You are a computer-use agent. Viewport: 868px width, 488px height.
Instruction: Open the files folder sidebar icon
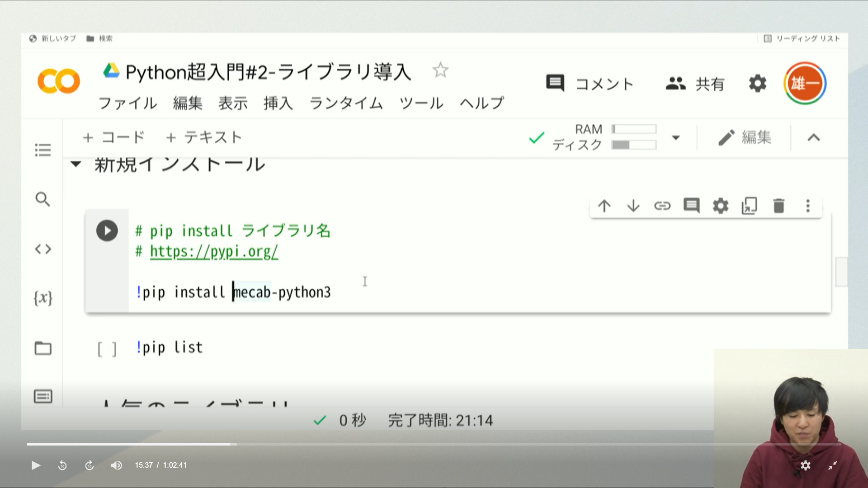point(43,348)
